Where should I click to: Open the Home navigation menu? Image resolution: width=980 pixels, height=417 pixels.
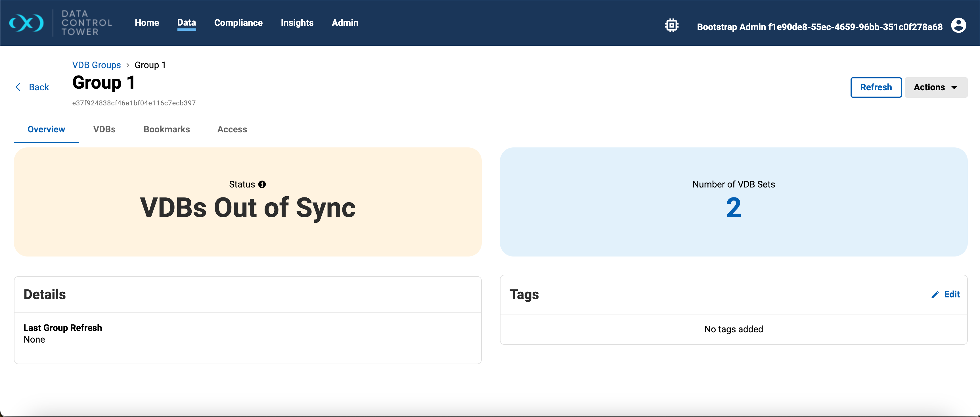pyautogui.click(x=147, y=23)
